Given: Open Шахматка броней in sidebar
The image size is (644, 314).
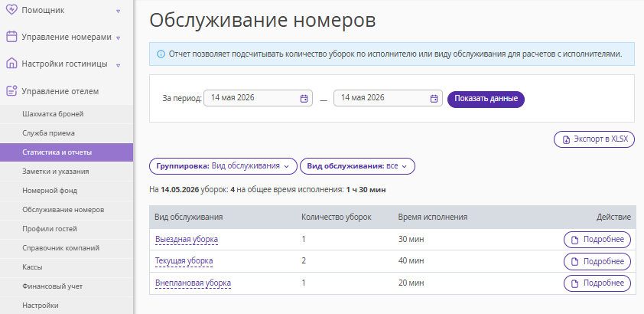Looking at the screenshot, I should (x=67, y=114).
